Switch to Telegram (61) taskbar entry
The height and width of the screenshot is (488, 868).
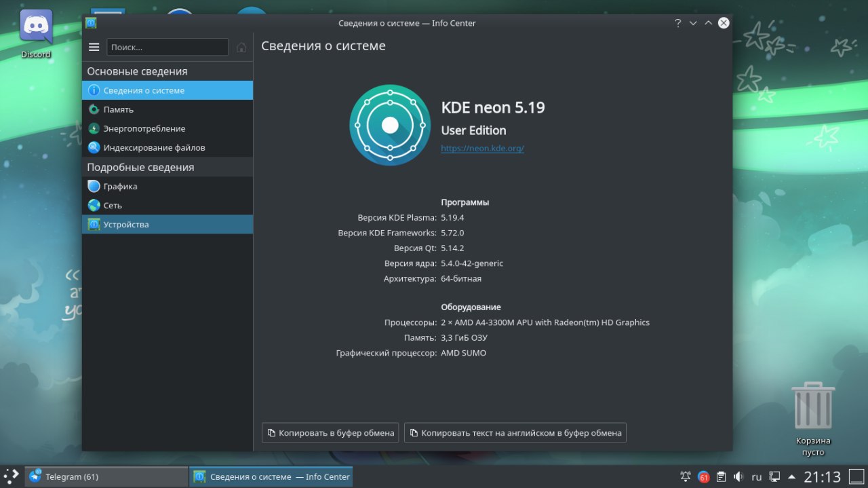coord(106,476)
